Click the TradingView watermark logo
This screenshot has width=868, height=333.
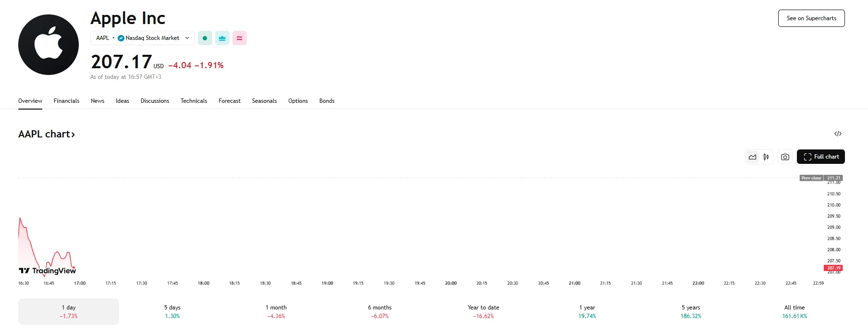point(48,271)
